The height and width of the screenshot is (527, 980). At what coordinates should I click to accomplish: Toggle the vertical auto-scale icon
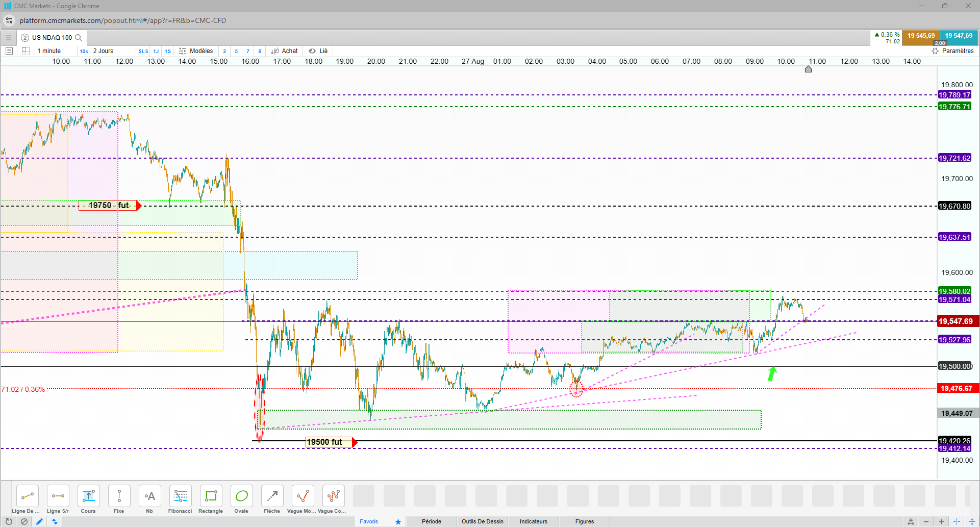pyautogui.click(x=972, y=521)
